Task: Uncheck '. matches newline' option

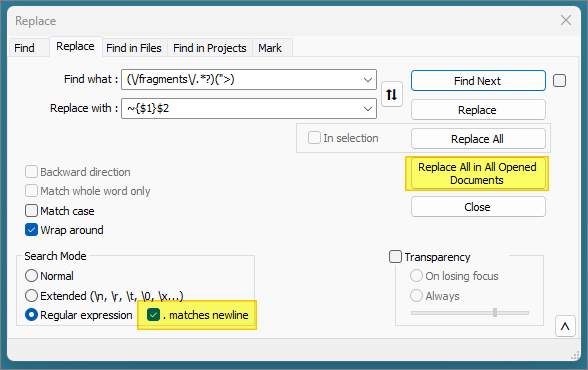Action: pos(153,315)
